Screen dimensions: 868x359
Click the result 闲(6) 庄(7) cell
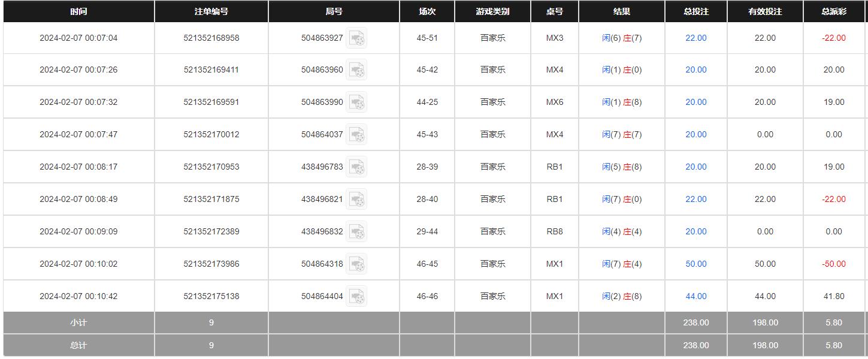(622, 38)
